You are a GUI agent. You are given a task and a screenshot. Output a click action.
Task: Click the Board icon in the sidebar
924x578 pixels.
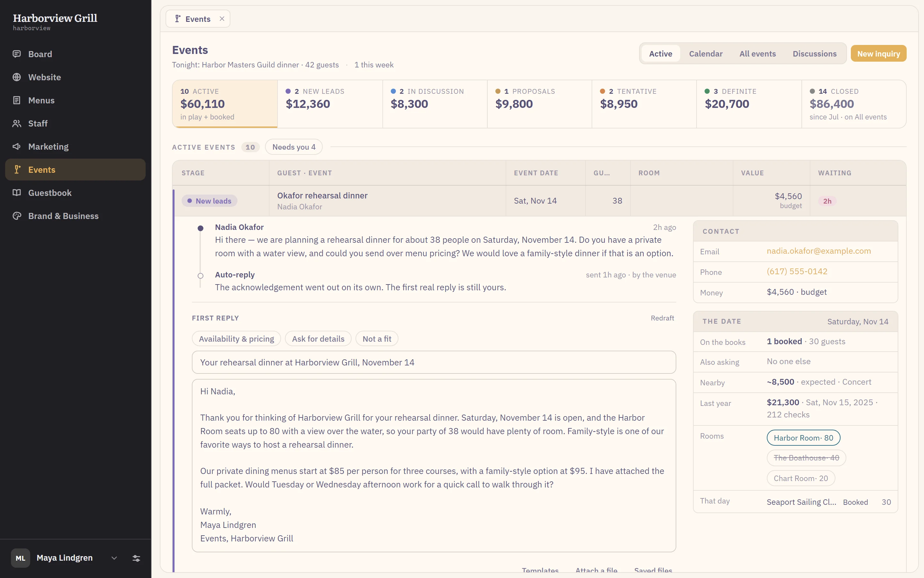point(16,54)
